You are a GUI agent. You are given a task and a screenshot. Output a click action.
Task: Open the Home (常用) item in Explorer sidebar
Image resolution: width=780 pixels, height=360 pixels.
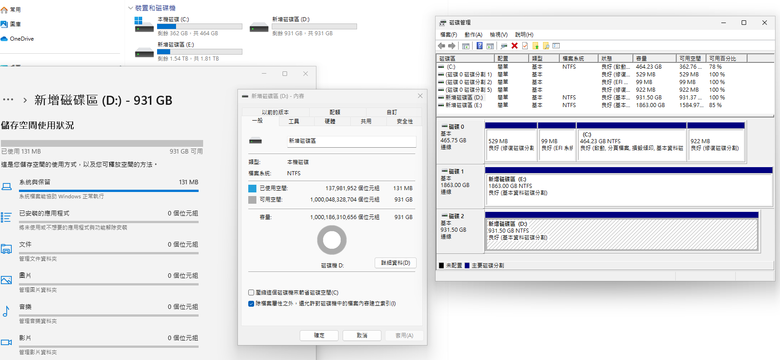[11, 9]
